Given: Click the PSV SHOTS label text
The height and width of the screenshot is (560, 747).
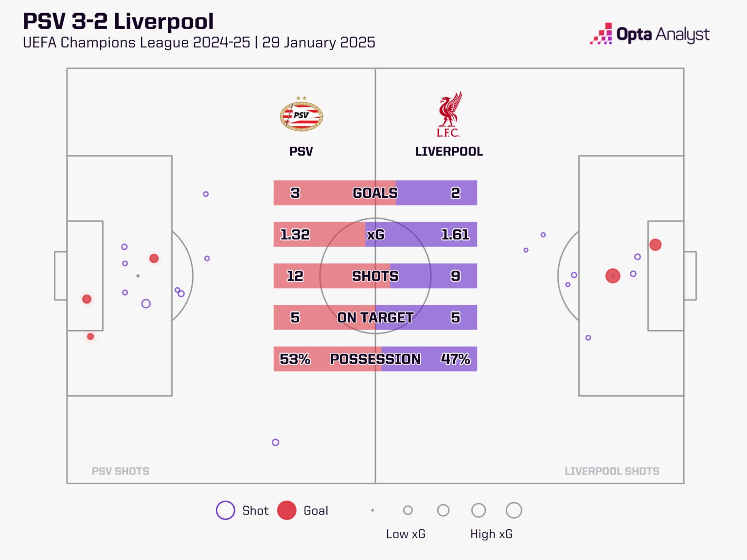Looking at the screenshot, I should click(x=120, y=471).
